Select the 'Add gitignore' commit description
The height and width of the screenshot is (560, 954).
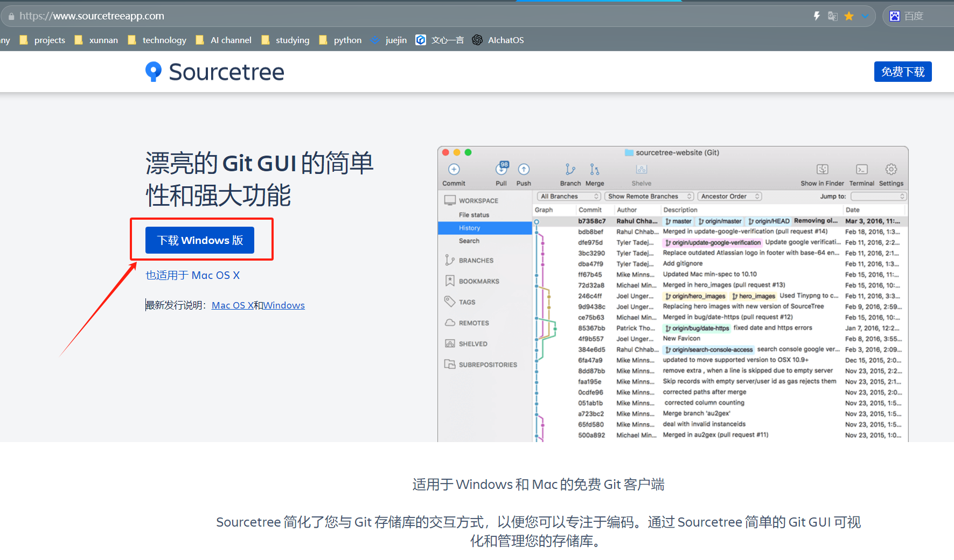[x=683, y=264]
